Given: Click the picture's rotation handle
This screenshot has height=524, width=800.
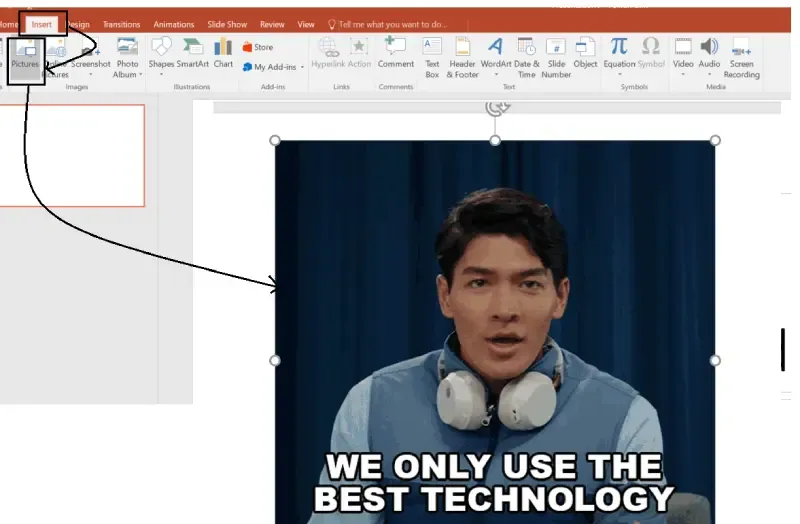Looking at the screenshot, I should tap(497, 107).
